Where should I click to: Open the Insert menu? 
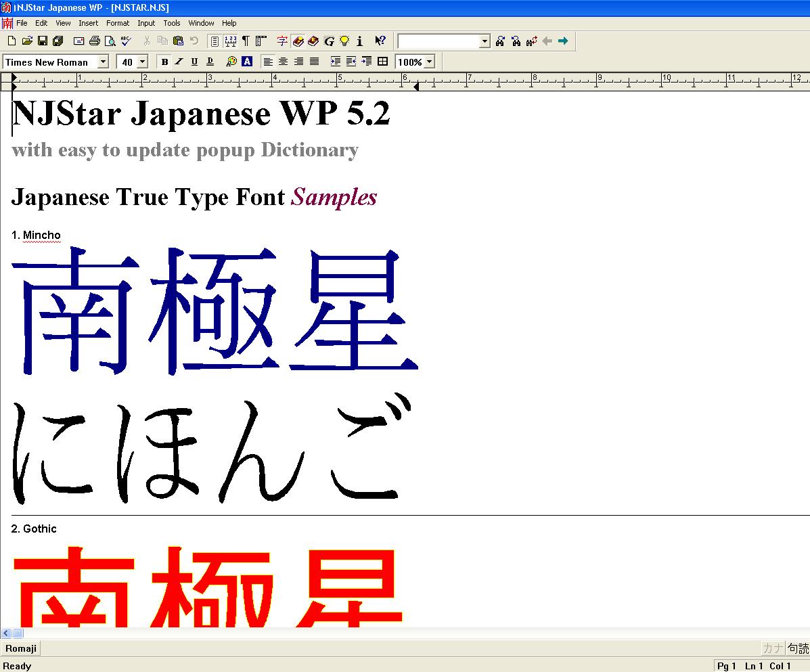coord(89,23)
